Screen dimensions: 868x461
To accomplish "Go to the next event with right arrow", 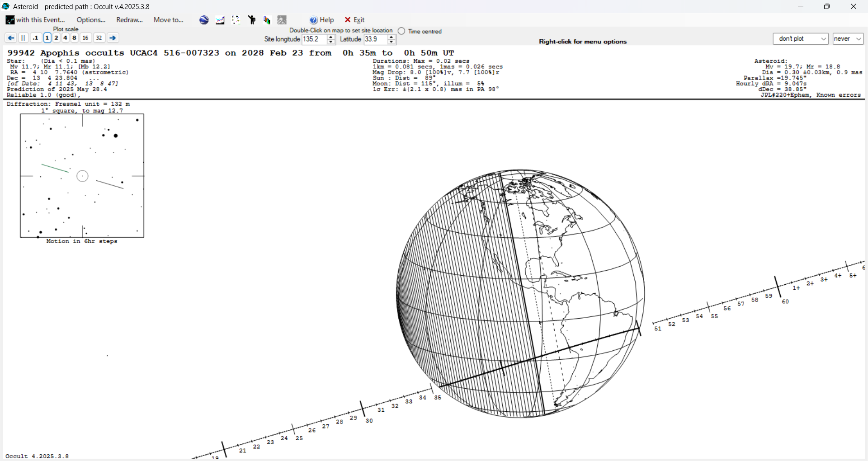I will 113,38.
